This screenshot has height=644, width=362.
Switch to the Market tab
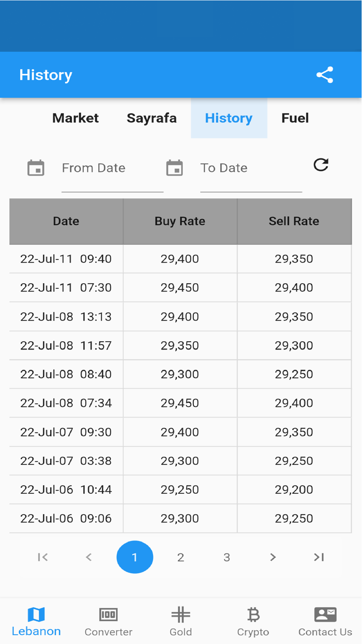[x=76, y=118]
